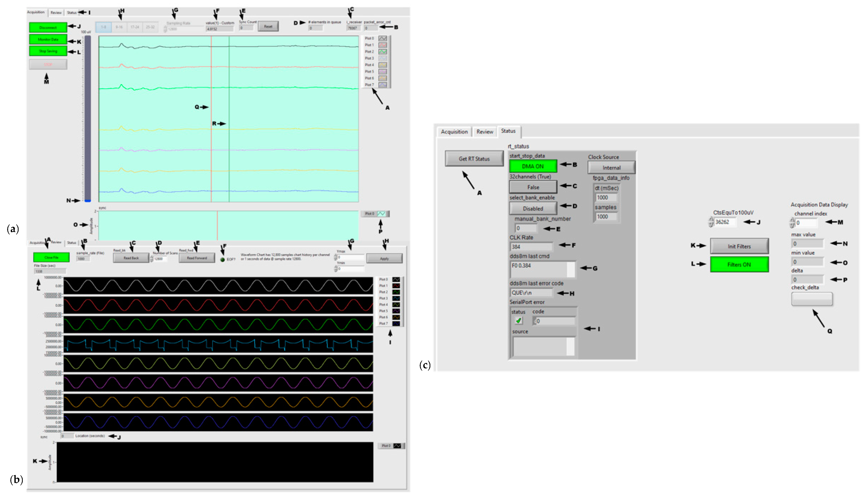Screen dimensions: 868x502
Task: Open the Review tab in panel (c)
Action: pyautogui.click(x=484, y=132)
